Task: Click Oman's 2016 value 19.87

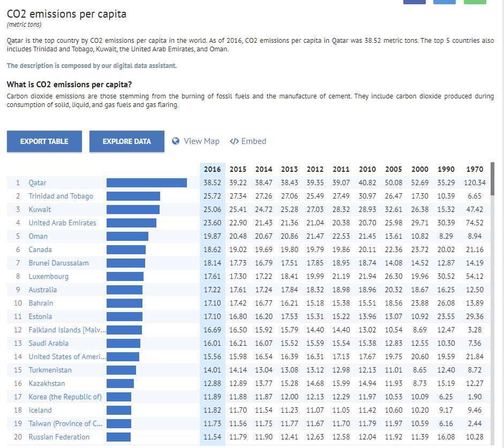Action: point(212,237)
